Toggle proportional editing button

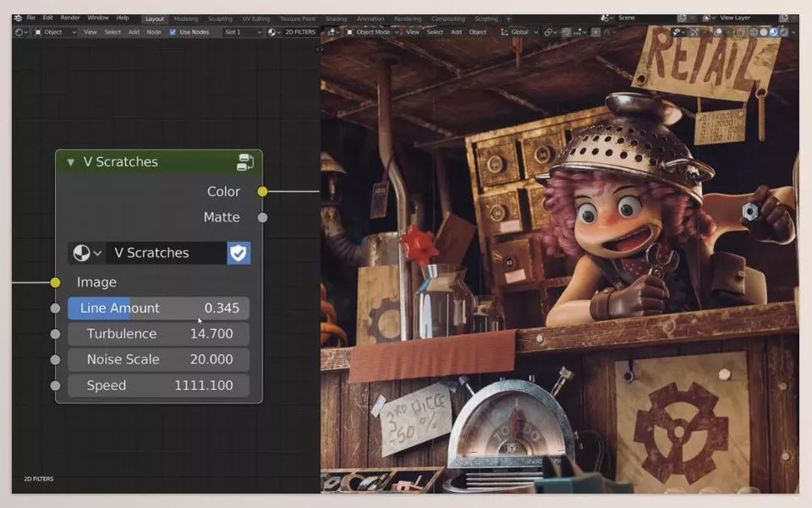click(595, 32)
